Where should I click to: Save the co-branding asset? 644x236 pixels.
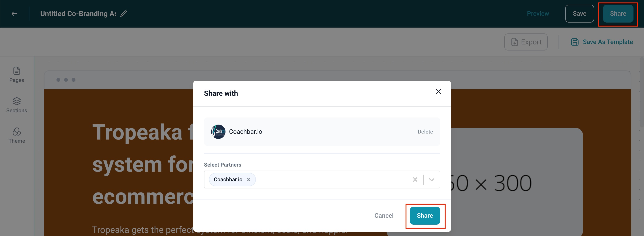[579, 14]
